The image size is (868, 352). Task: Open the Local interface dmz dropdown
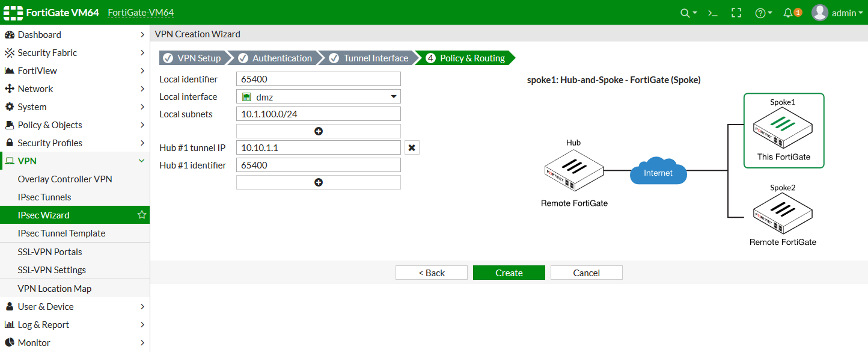[x=319, y=97]
